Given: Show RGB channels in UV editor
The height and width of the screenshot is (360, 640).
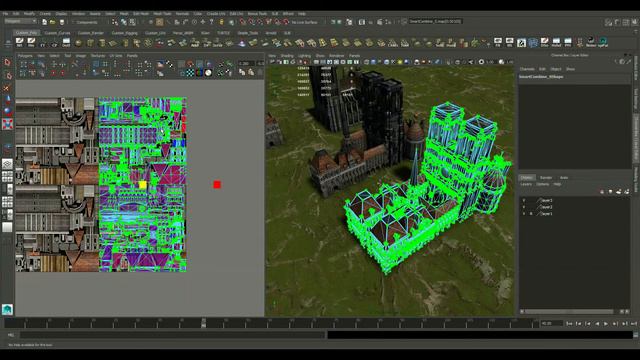Looking at the screenshot, I should point(199,73).
